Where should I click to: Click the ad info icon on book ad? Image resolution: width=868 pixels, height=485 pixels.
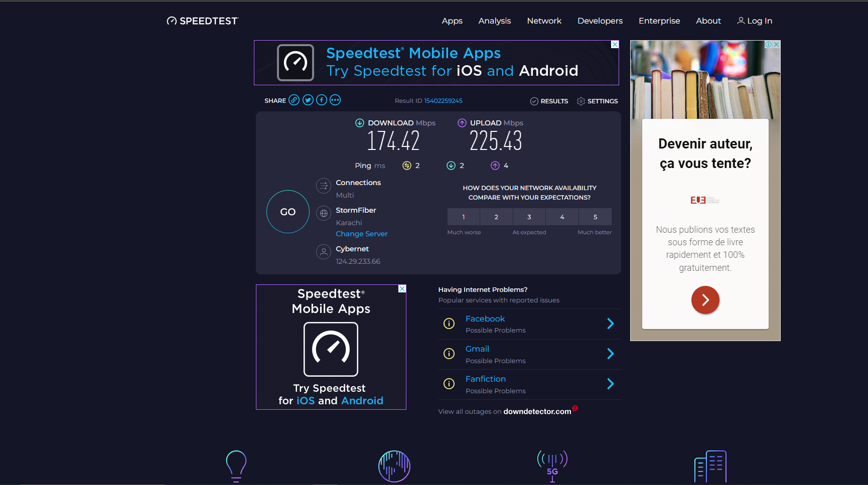point(768,44)
